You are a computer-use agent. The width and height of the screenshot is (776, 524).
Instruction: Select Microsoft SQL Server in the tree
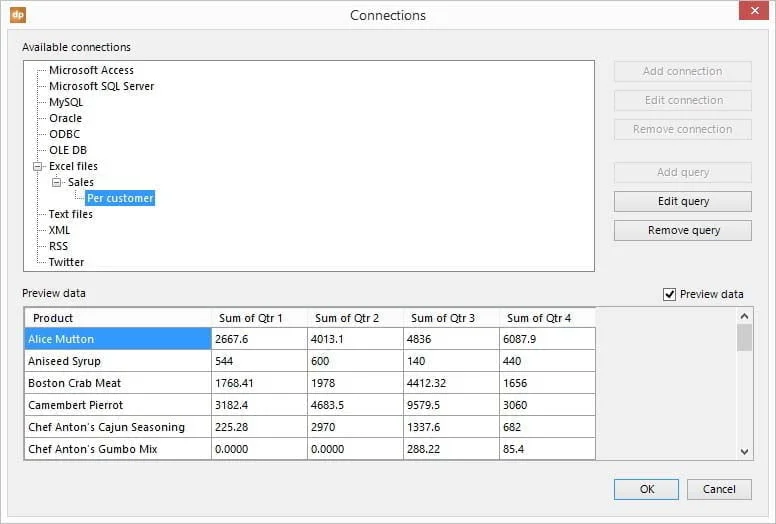pyautogui.click(x=101, y=86)
